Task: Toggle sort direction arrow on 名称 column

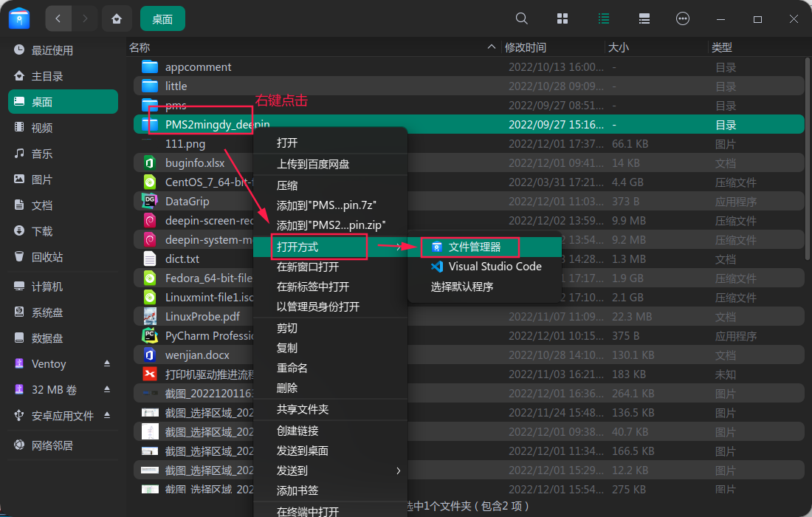Action: click(x=491, y=47)
